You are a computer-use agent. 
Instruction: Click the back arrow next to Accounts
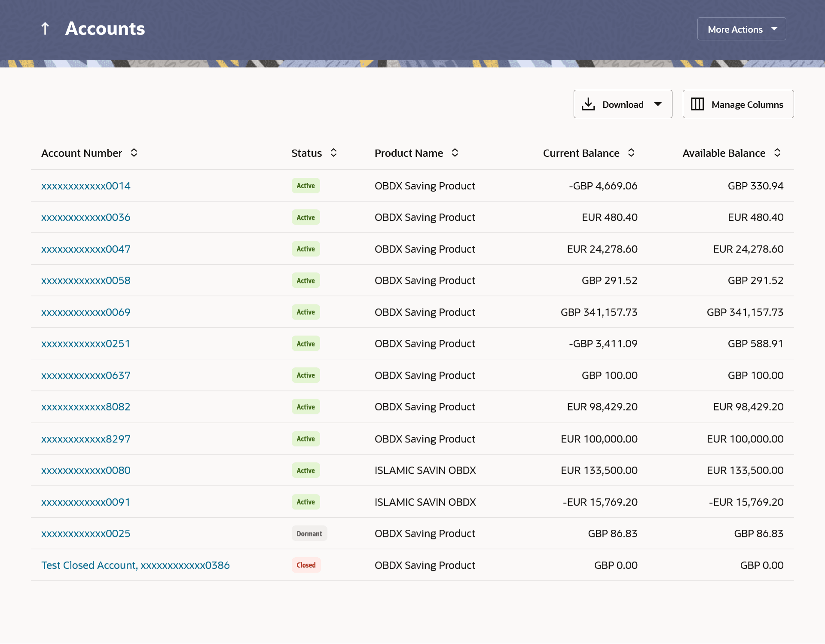45,29
